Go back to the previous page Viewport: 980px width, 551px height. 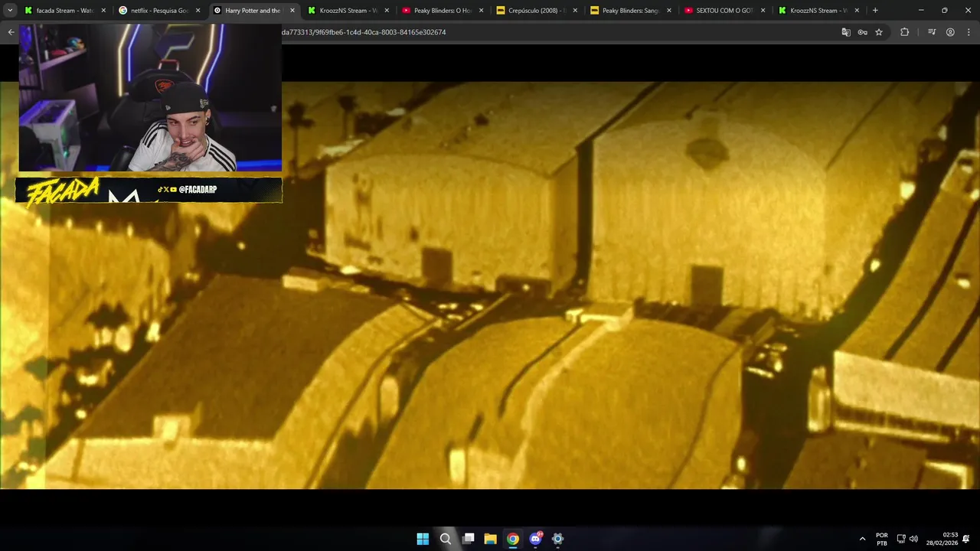11,32
